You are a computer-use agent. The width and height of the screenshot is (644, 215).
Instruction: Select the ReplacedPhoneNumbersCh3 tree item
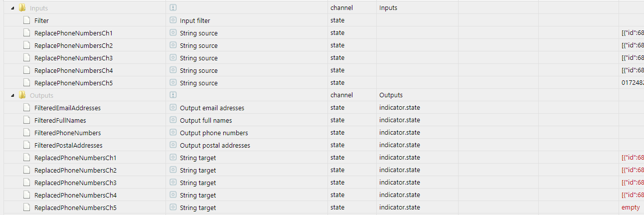(x=75, y=183)
